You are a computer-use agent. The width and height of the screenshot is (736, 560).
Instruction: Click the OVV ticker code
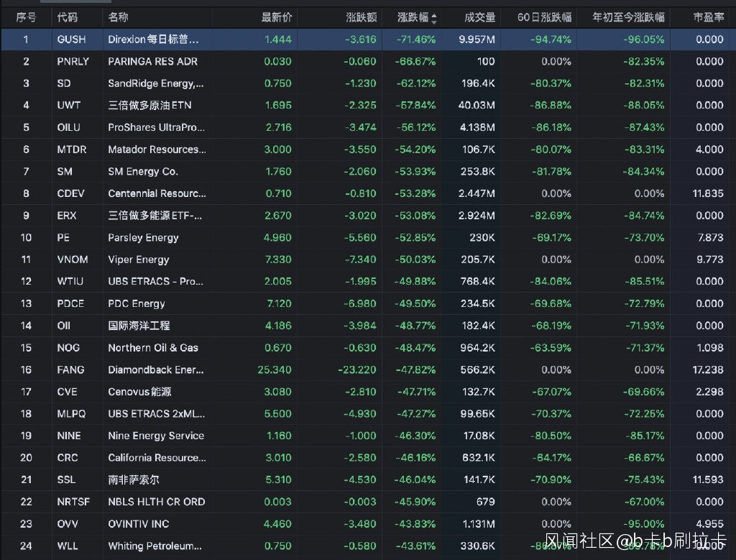(x=68, y=524)
